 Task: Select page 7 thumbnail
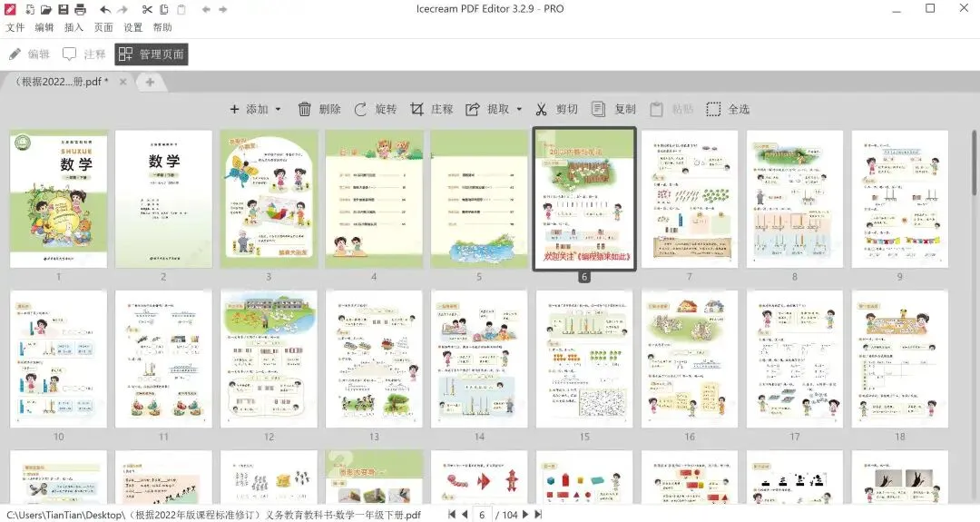click(690, 199)
